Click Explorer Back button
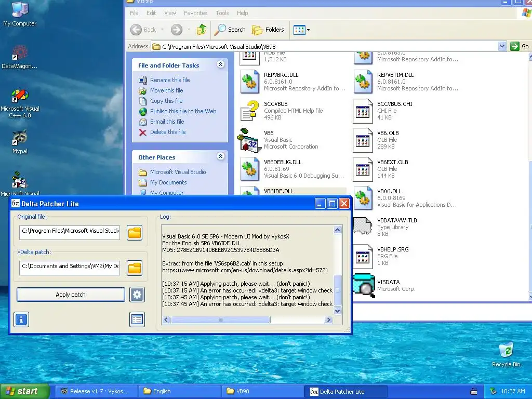532x399 pixels. coord(143,30)
